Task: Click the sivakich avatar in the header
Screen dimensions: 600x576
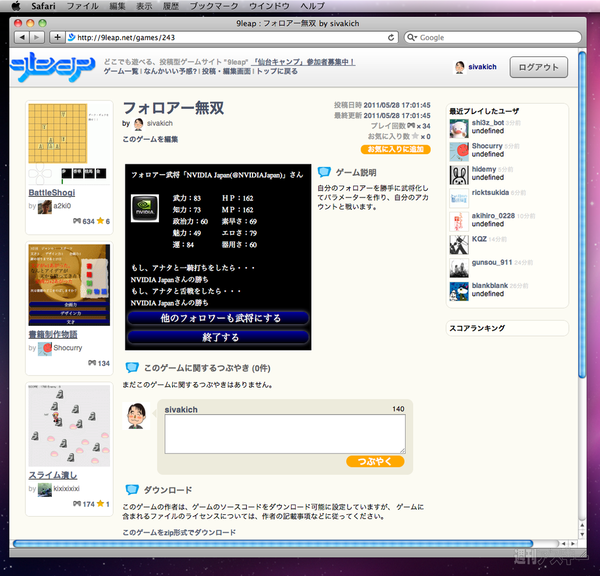Action: pos(460,67)
